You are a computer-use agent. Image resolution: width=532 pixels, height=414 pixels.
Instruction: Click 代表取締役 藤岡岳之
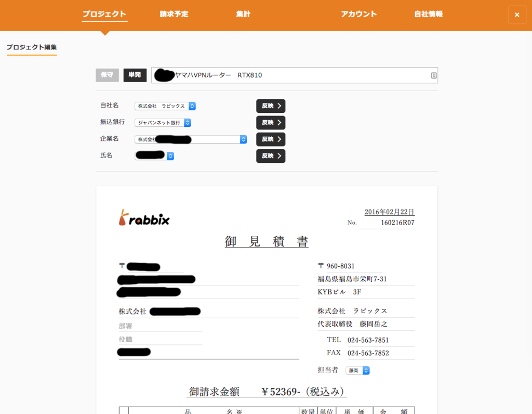352,324
